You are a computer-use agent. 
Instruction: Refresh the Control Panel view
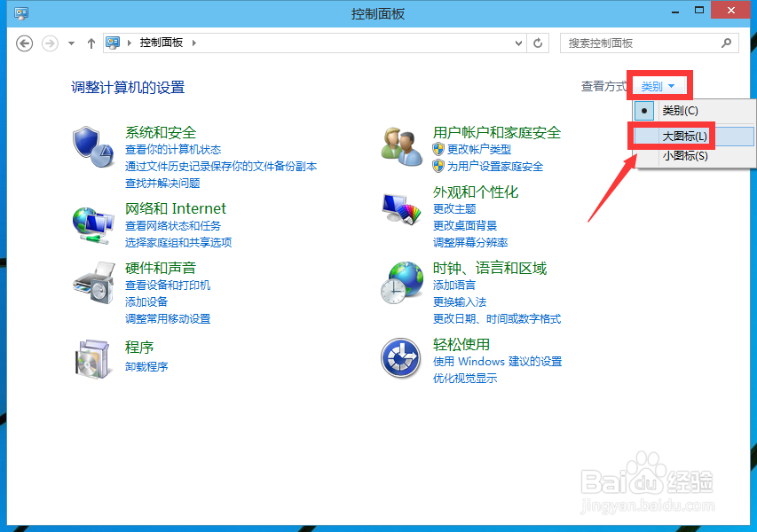538,43
